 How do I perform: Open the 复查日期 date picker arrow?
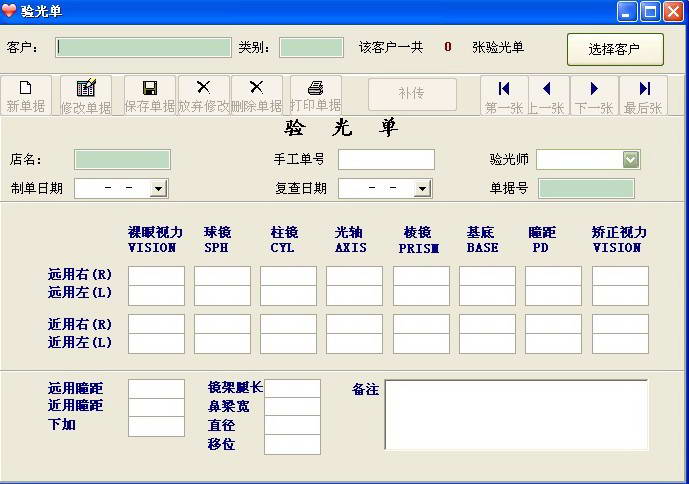click(422, 189)
